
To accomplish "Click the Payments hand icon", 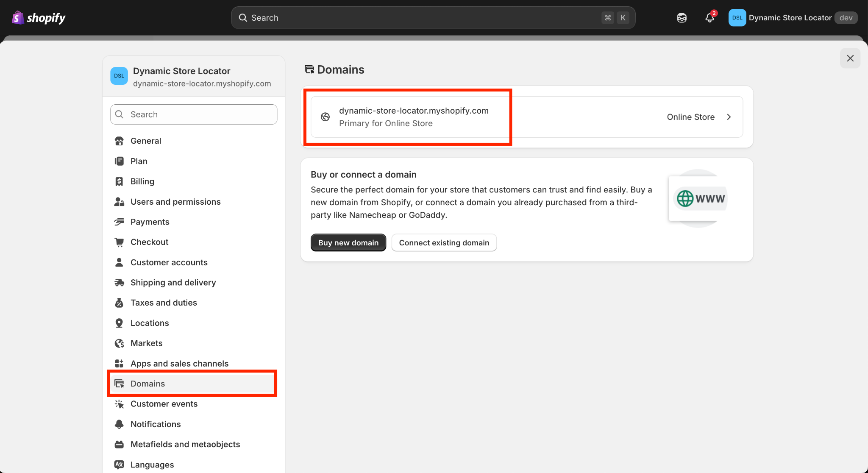I will point(119,222).
